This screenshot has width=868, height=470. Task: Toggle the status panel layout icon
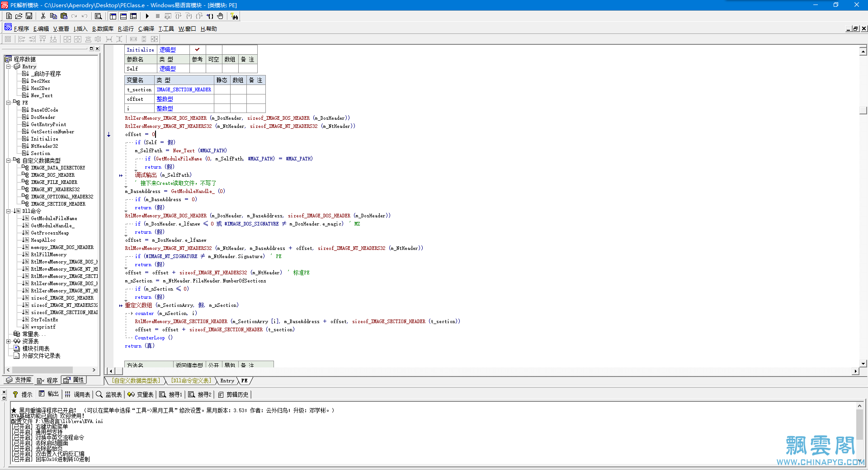123,16
